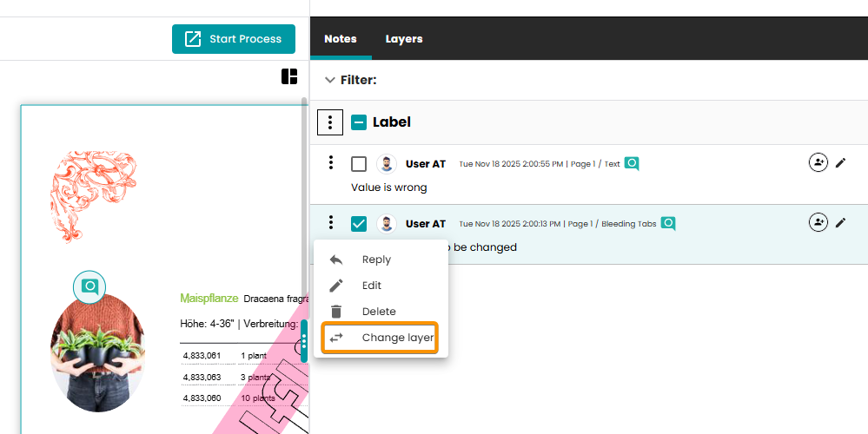Click comment icon next to Page 1 / Text
The image size is (868, 434).
pyautogui.click(x=632, y=164)
